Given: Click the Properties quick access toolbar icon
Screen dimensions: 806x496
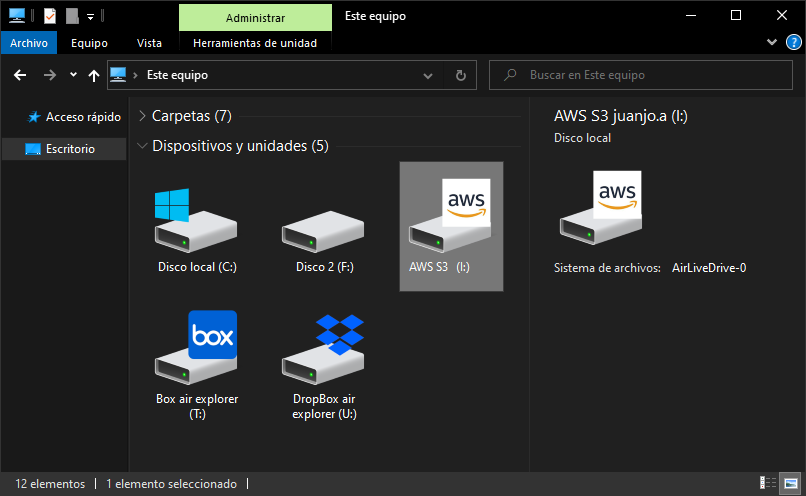Looking at the screenshot, I should [50, 16].
